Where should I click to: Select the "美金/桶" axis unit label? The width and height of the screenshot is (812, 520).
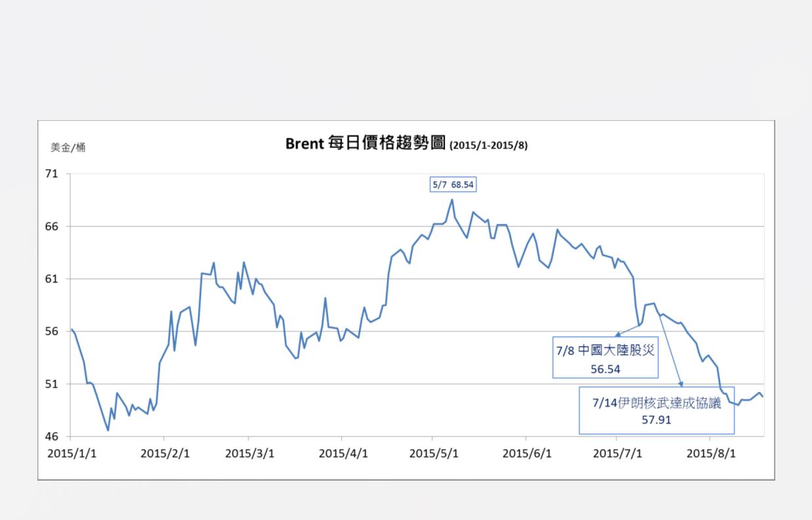coord(68,147)
